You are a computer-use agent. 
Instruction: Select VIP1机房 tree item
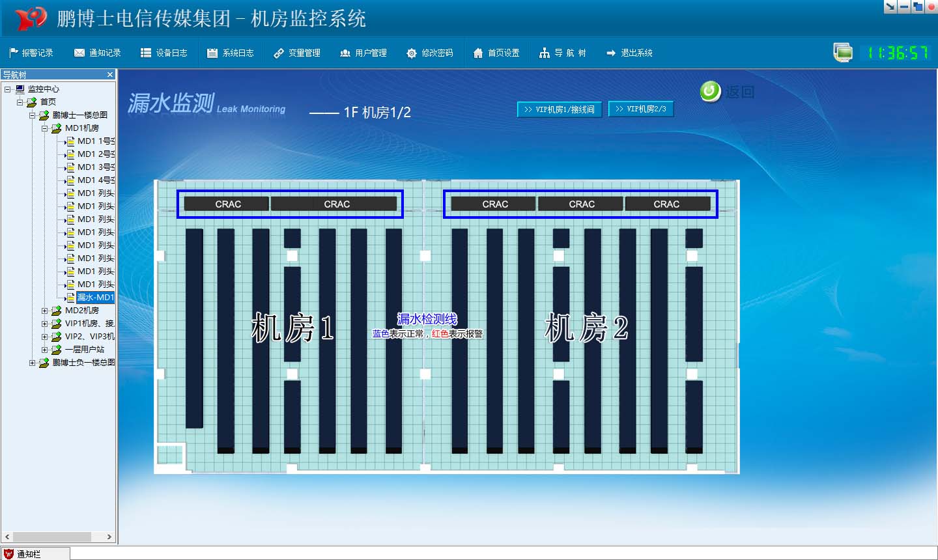click(x=89, y=324)
